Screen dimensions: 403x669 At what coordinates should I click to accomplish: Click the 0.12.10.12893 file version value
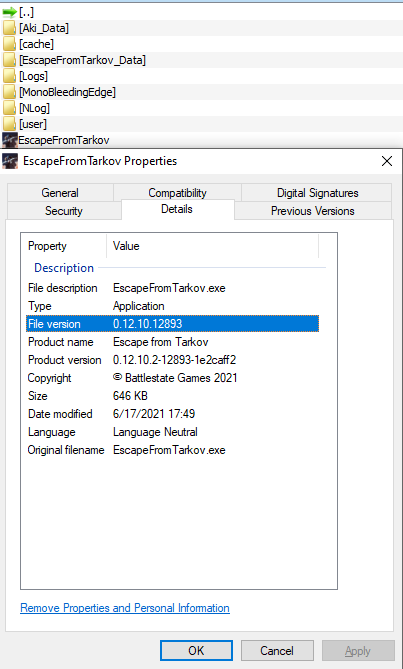(148, 324)
